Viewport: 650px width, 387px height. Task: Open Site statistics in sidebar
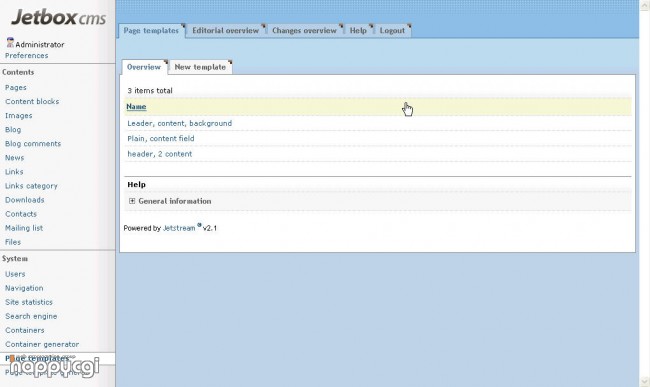click(29, 302)
